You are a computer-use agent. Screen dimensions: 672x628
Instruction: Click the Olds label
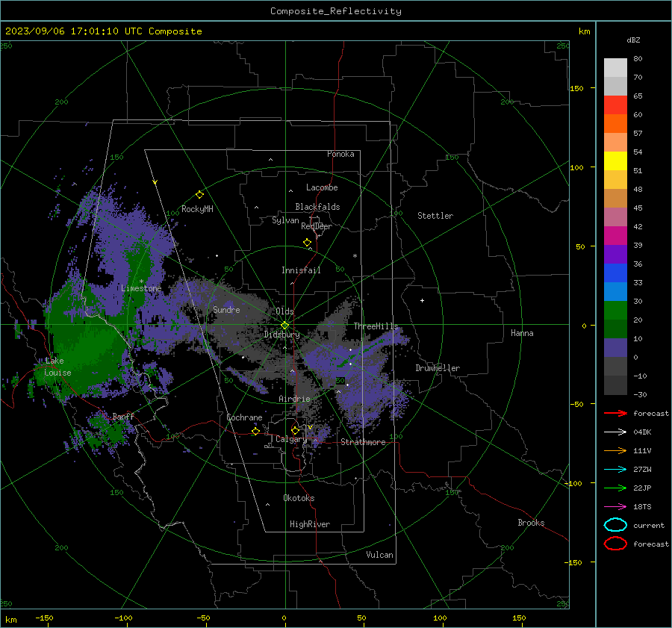click(x=284, y=311)
